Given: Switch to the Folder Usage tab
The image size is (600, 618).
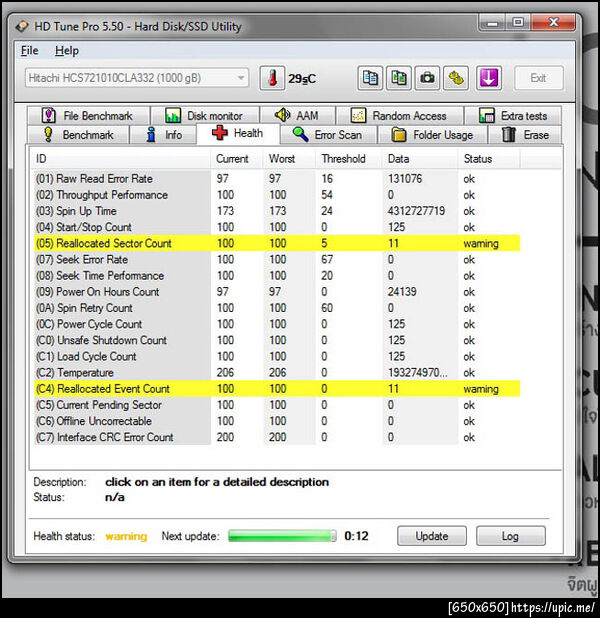Looking at the screenshot, I should tap(432, 135).
